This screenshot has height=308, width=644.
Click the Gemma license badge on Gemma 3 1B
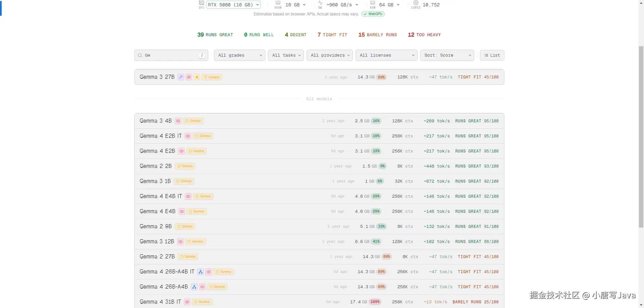[x=184, y=181]
